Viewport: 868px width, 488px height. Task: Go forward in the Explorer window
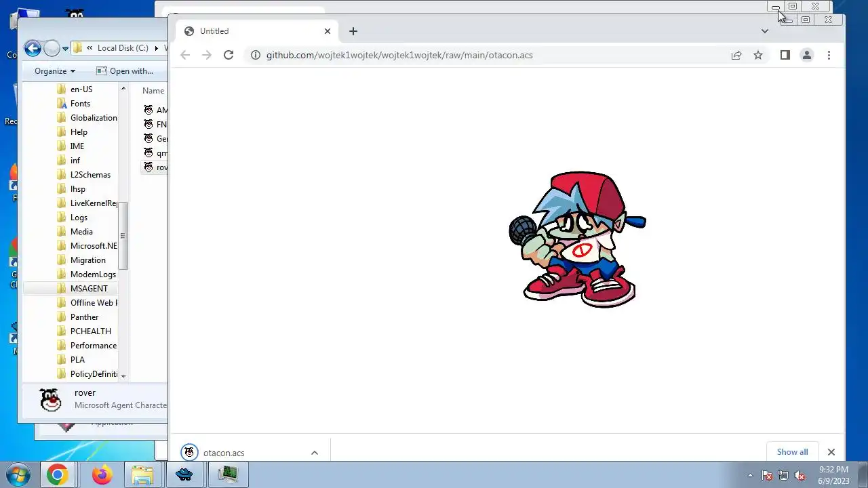(x=52, y=48)
